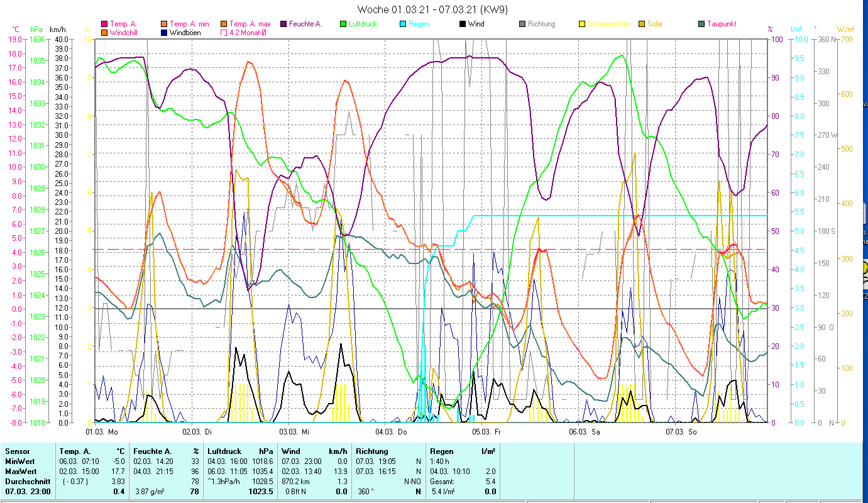Select the Taupunkt legend label
The image size is (868, 503).
[x=722, y=24]
